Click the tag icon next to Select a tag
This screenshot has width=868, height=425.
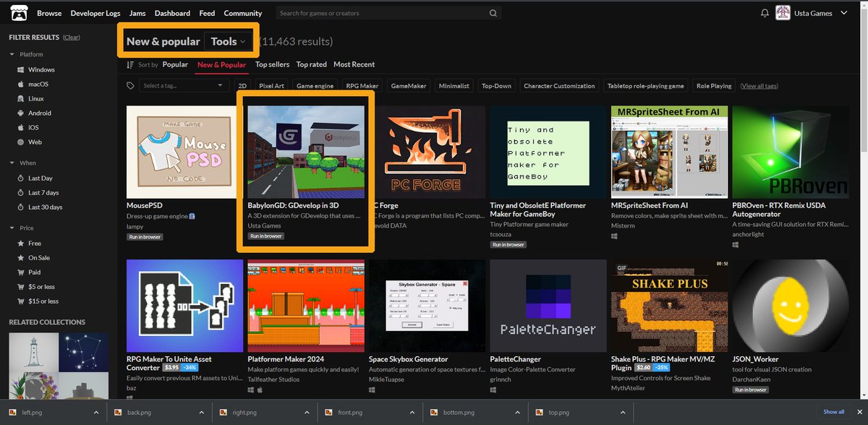coord(131,85)
